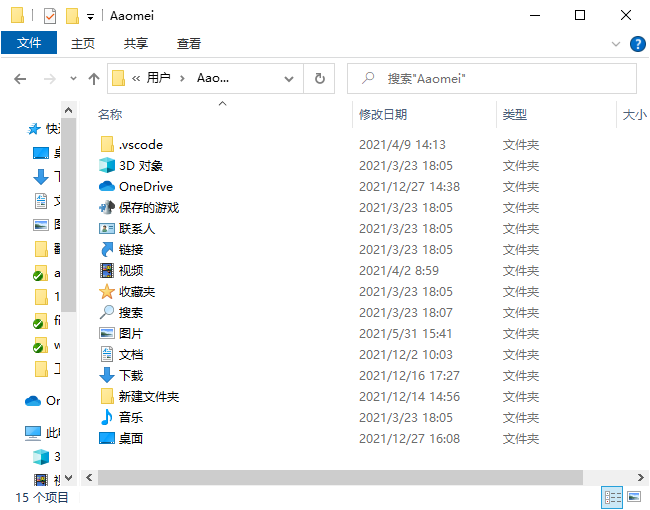Open the OneDrive folder icon in file list
The height and width of the screenshot is (510, 650).
108,186
